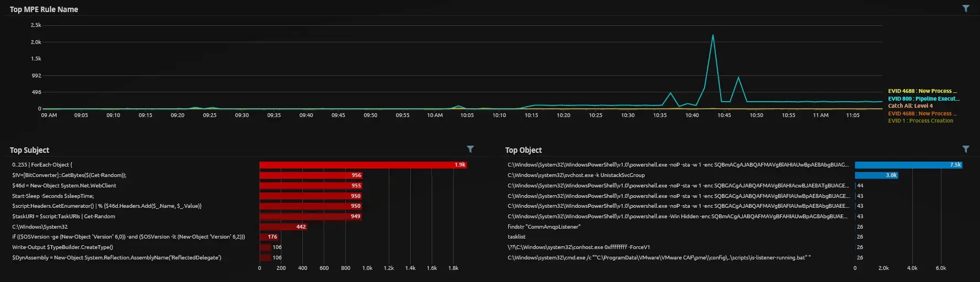Toggle Catch All: Level 4 legend entry
Image resolution: width=980 pixels, height=282 pixels.
pyautogui.click(x=910, y=106)
